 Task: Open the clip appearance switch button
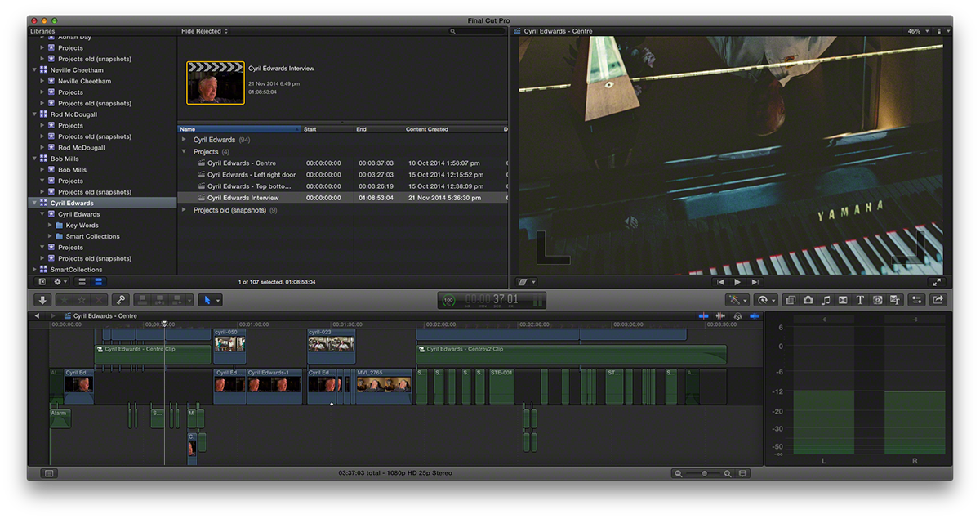click(x=742, y=473)
